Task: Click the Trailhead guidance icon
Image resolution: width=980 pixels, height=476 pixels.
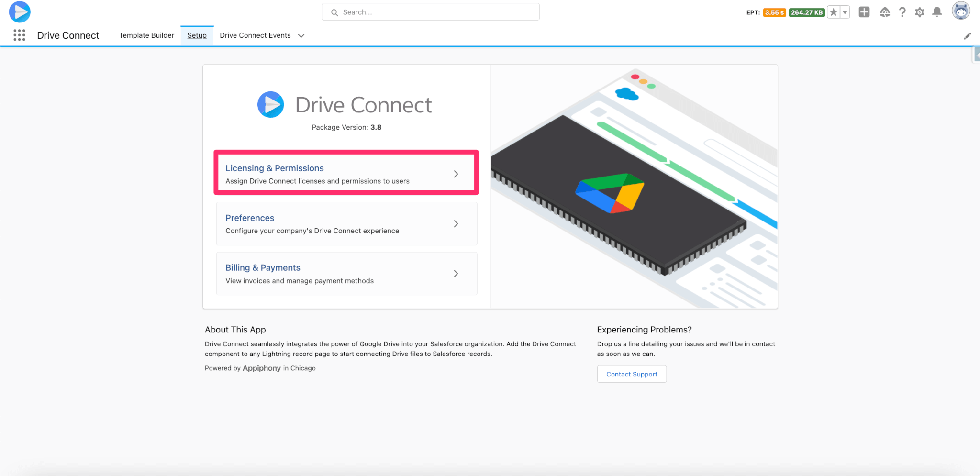Action: (x=884, y=12)
